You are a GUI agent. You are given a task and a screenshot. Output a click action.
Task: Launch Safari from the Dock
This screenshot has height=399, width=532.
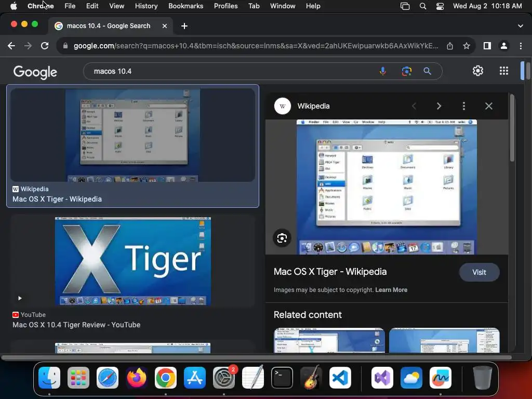(108, 378)
